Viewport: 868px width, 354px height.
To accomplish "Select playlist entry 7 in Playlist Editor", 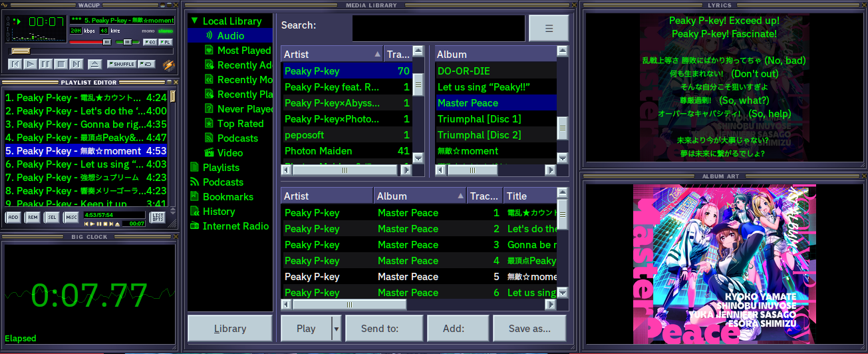I will (x=86, y=178).
